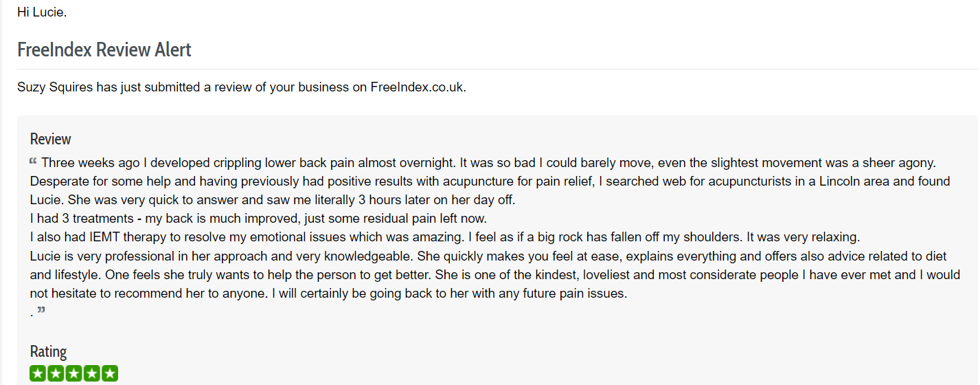Click the line 'Lucie is very professional'
The width and height of the screenshot is (980, 385).
(488, 256)
